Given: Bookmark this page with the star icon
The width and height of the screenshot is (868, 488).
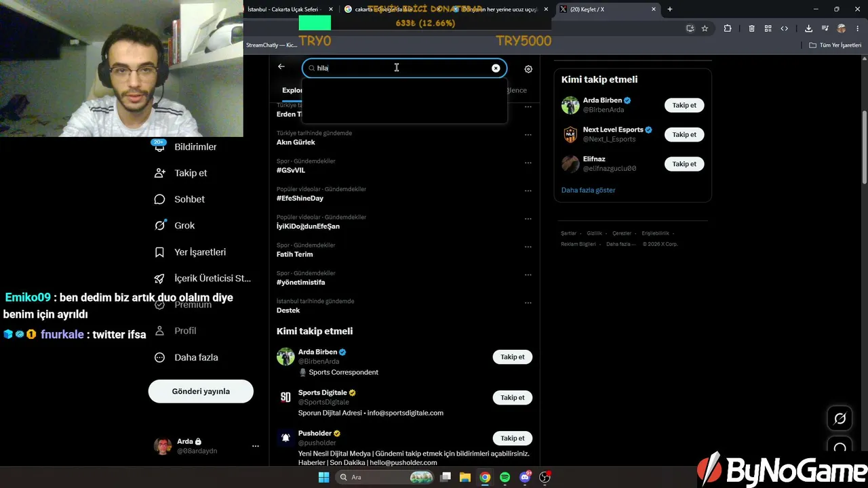Looking at the screenshot, I should (x=705, y=28).
